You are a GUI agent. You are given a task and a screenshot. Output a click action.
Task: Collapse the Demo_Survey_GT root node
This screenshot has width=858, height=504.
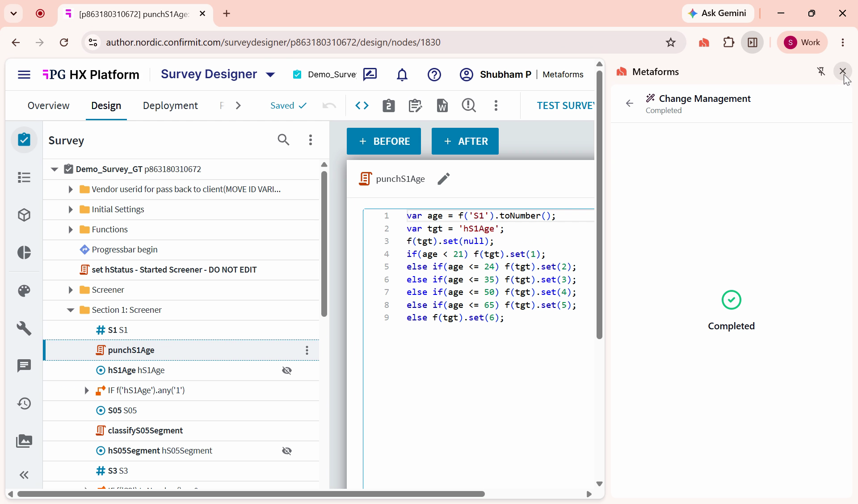click(x=55, y=169)
